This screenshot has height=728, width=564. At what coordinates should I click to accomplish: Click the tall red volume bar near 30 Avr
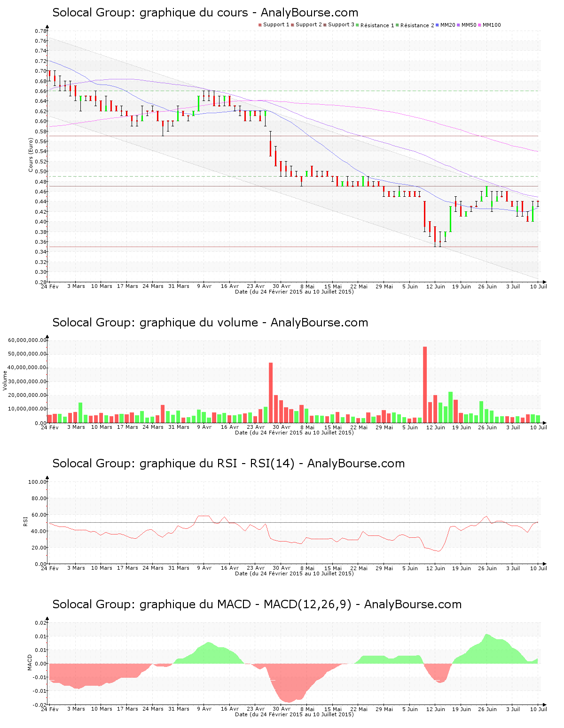tap(271, 393)
